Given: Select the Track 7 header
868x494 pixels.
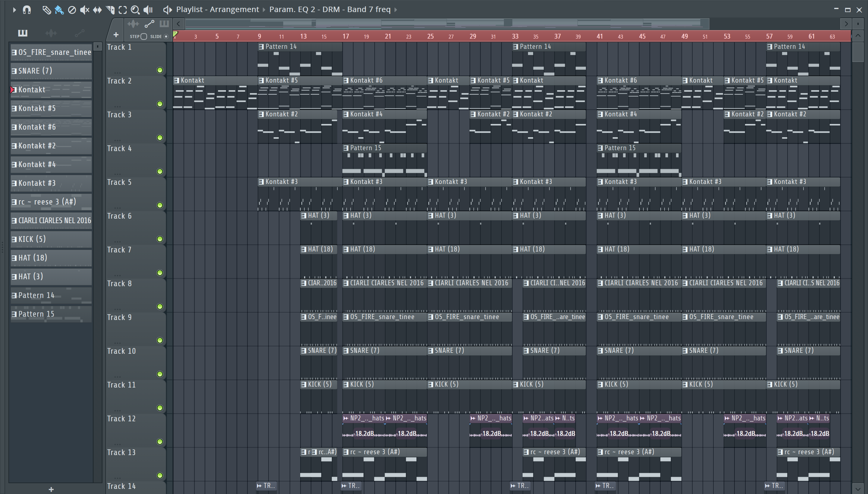Looking at the screenshot, I should [x=136, y=261].
